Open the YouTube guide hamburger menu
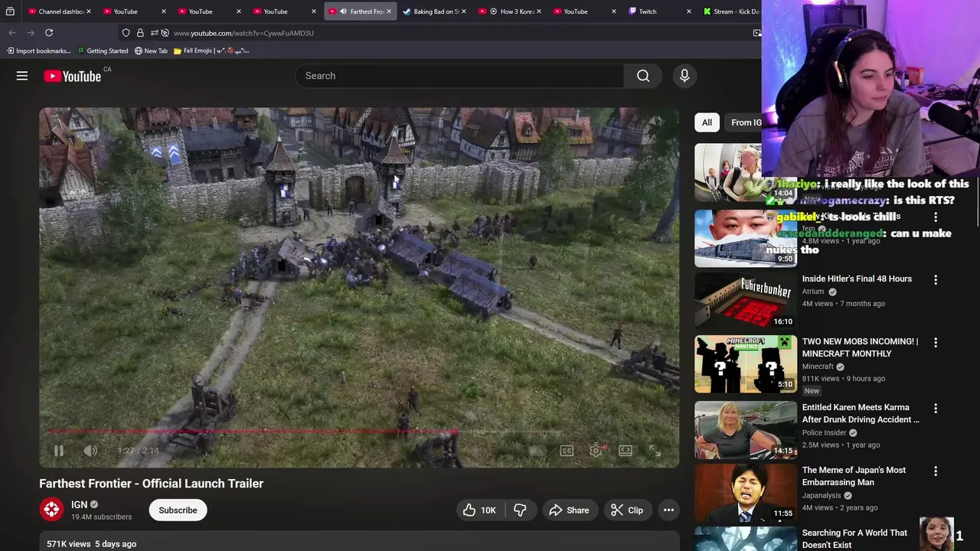980x551 pixels. tap(22, 76)
